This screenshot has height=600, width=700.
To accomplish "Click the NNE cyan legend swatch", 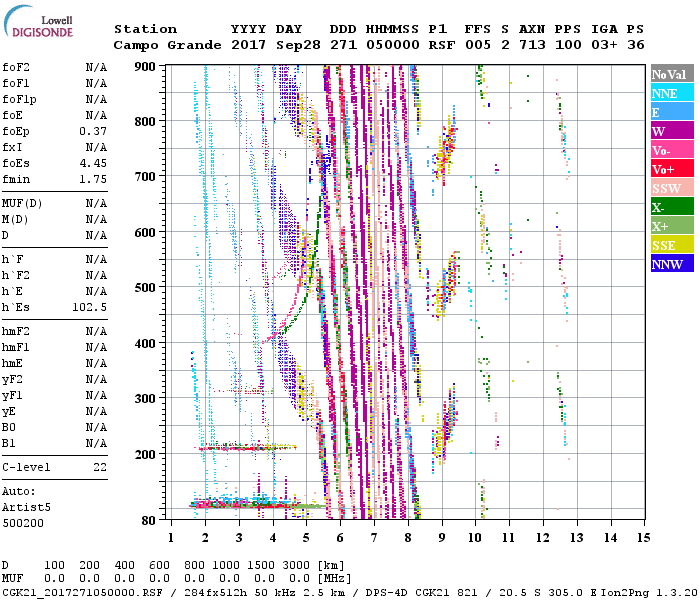I will point(671,93).
